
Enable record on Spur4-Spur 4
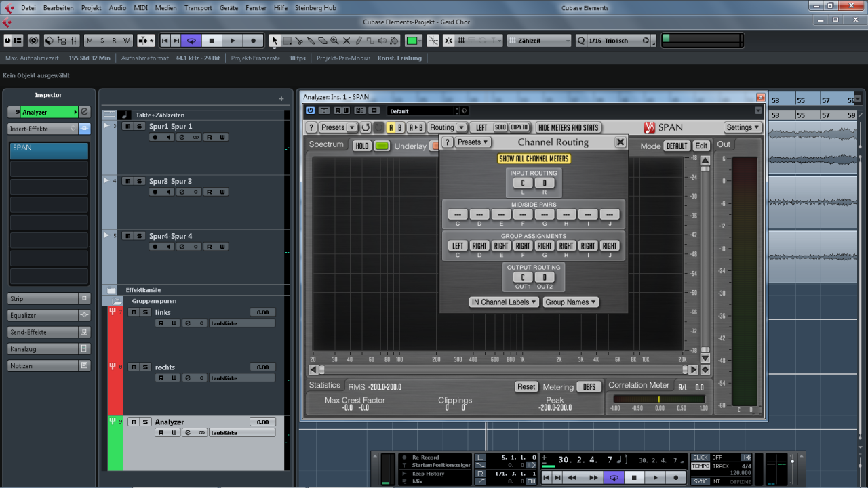point(155,247)
